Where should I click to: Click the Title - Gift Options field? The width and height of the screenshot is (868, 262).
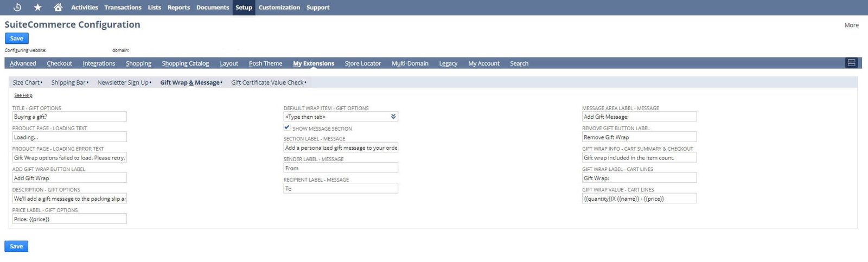click(69, 117)
